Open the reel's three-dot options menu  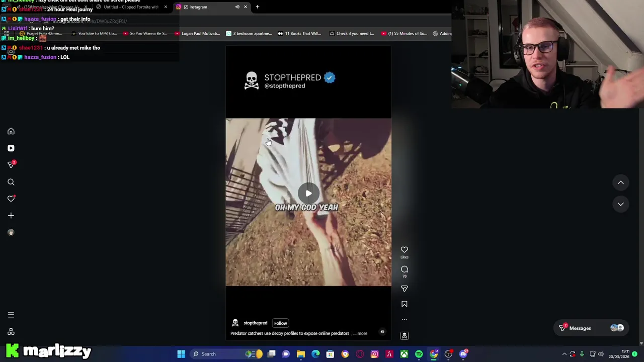click(404, 320)
